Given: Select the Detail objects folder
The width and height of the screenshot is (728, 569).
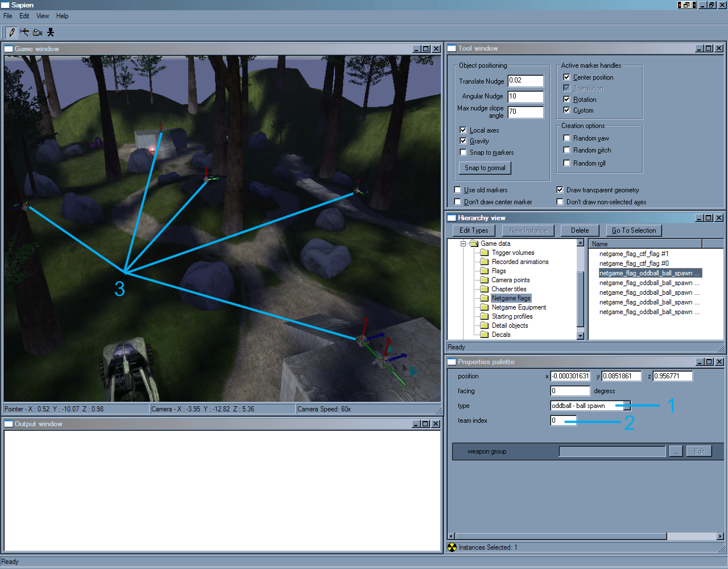Looking at the screenshot, I should click(x=510, y=325).
